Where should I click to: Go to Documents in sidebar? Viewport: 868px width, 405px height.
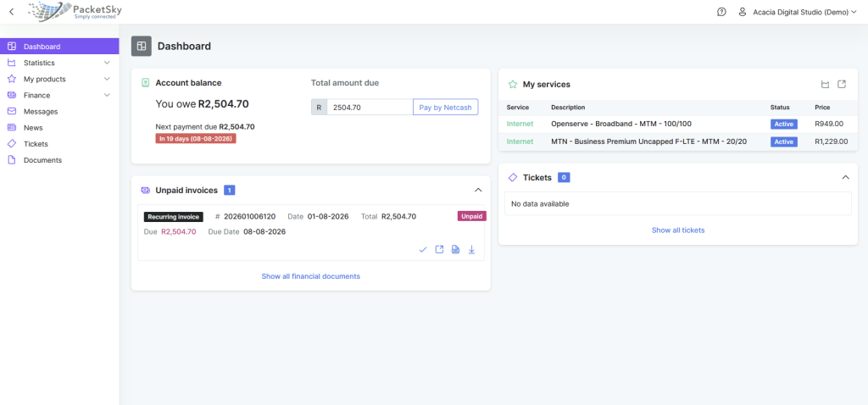click(x=59, y=160)
